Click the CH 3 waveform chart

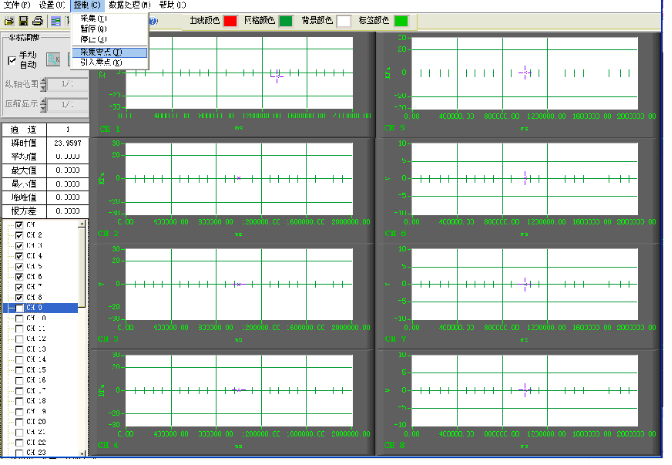(x=239, y=285)
